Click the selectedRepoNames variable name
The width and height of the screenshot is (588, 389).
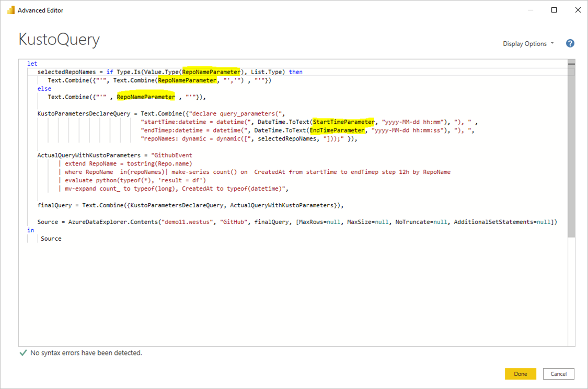click(x=68, y=72)
